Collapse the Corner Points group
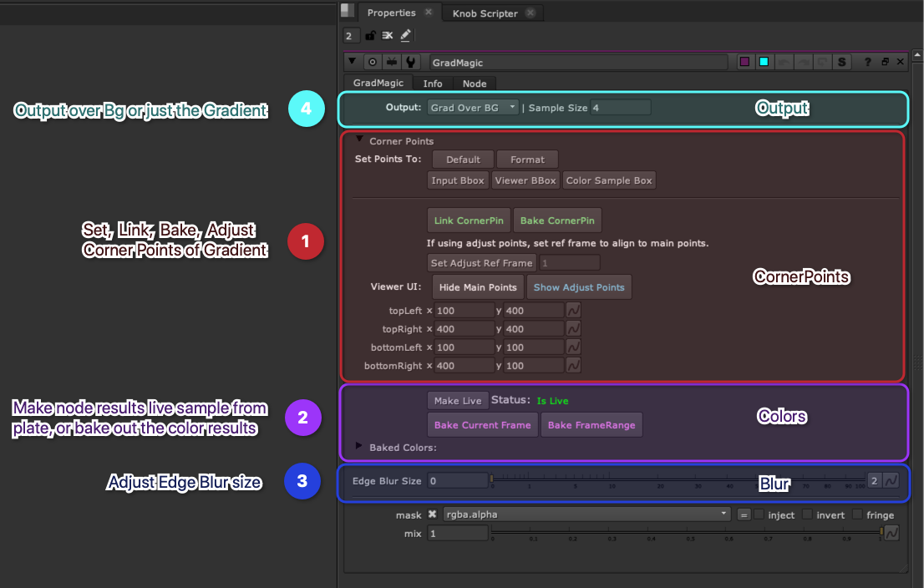This screenshot has width=924, height=588. 360,140
